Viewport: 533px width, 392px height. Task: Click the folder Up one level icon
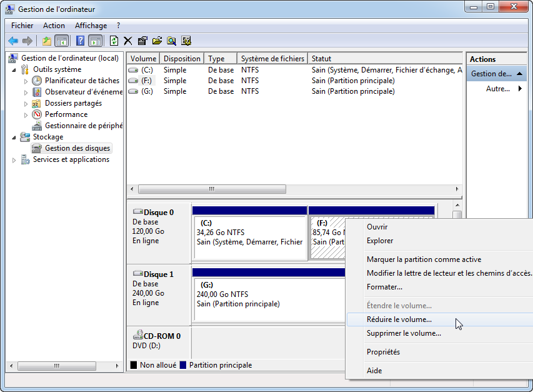pos(46,41)
